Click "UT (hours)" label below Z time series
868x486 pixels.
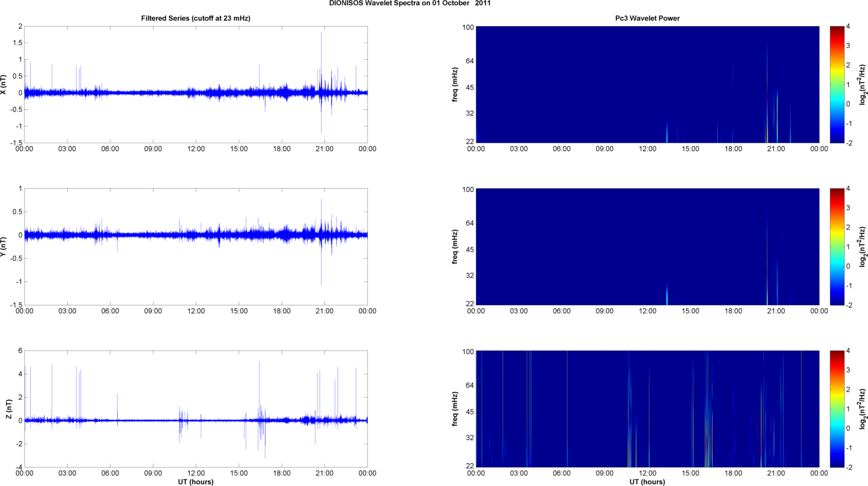(196, 481)
